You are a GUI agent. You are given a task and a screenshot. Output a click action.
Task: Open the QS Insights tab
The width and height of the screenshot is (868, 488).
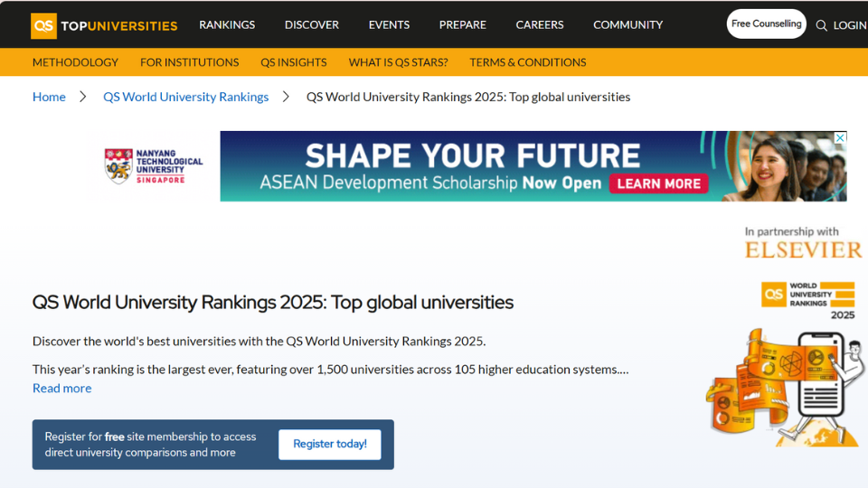click(x=294, y=62)
